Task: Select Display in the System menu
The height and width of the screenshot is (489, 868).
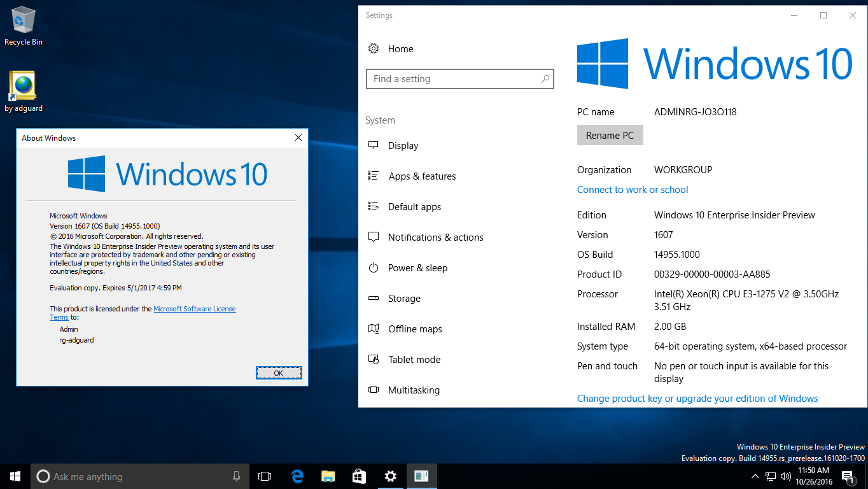Action: click(x=403, y=146)
